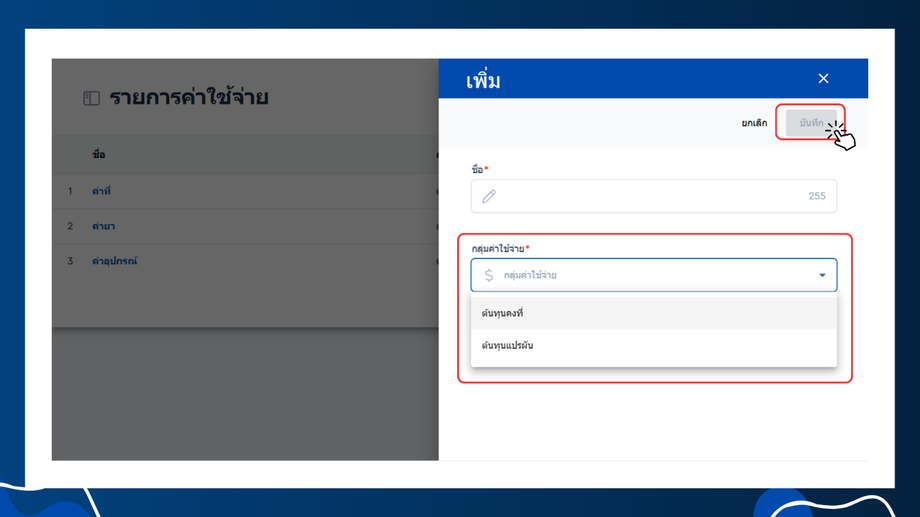The image size is (920, 517).
Task: Click the dropdown arrow of expense group
Action: click(x=822, y=275)
